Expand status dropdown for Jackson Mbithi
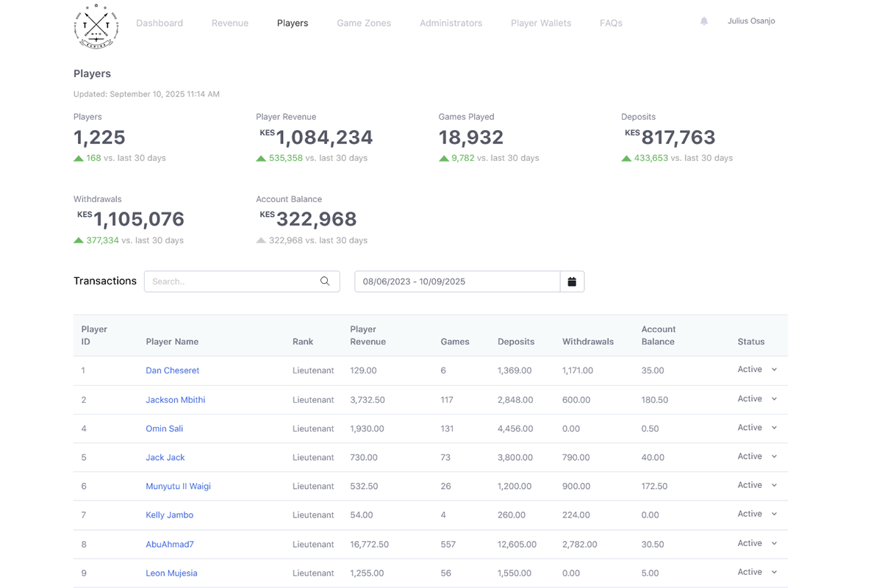Screen dimensions: 882x588 pyautogui.click(x=774, y=399)
